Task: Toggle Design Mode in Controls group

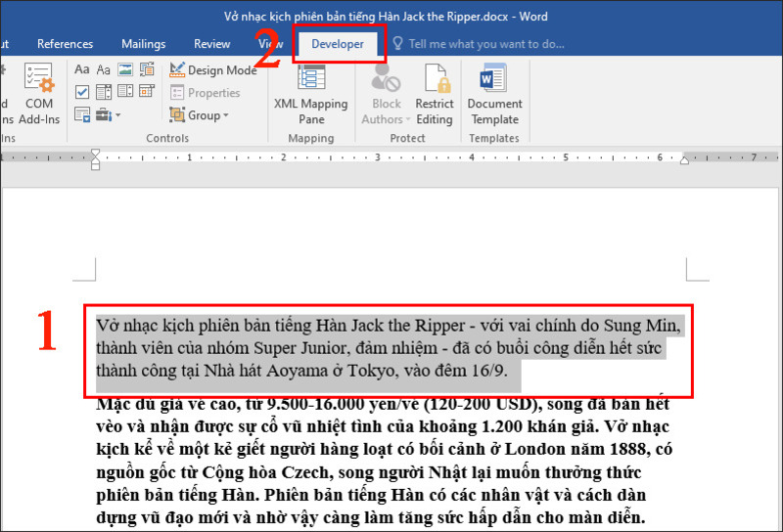Action: [x=212, y=70]
